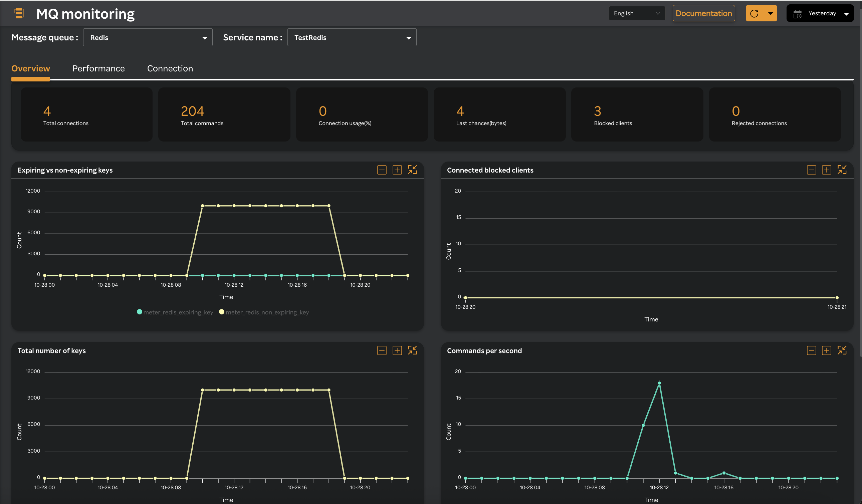Viewport: 862px width, 504px height.
Task: Open the Connection tab
Action: 170,68
